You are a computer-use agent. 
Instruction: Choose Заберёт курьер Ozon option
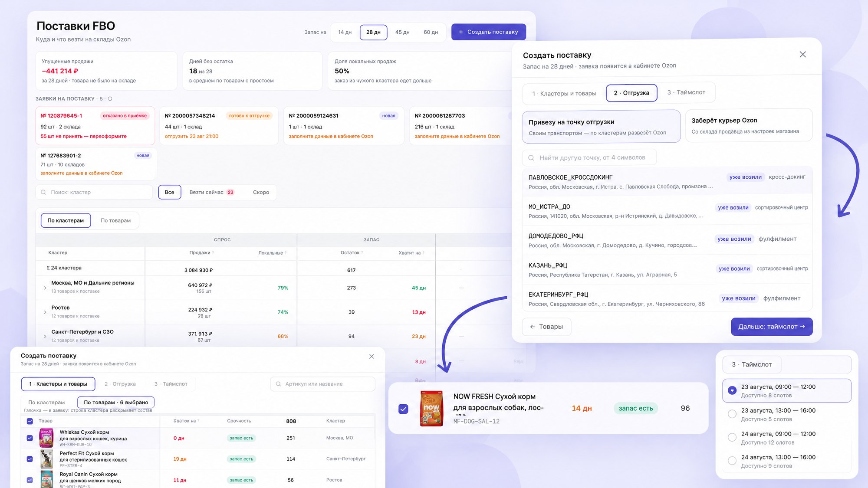[749, 125]
